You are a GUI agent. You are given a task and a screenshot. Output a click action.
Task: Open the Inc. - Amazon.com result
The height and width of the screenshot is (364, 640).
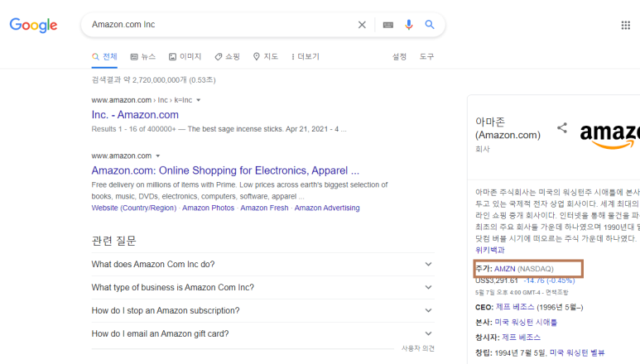(x=135, y=114)
